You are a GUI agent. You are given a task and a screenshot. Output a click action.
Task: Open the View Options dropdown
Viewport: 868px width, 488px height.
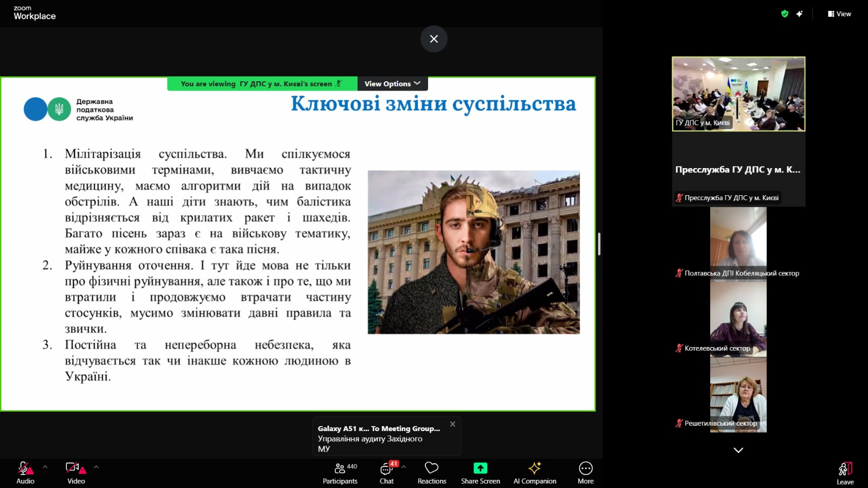[392, 84]
